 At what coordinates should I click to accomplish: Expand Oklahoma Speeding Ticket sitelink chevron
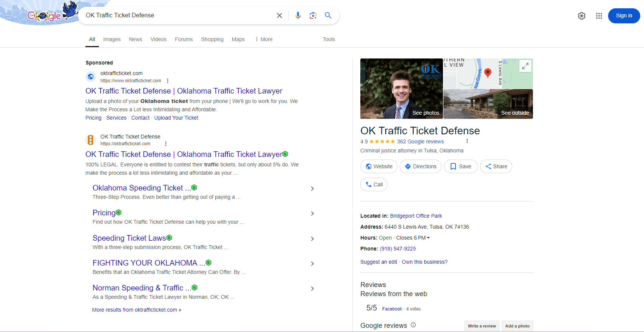312,189
